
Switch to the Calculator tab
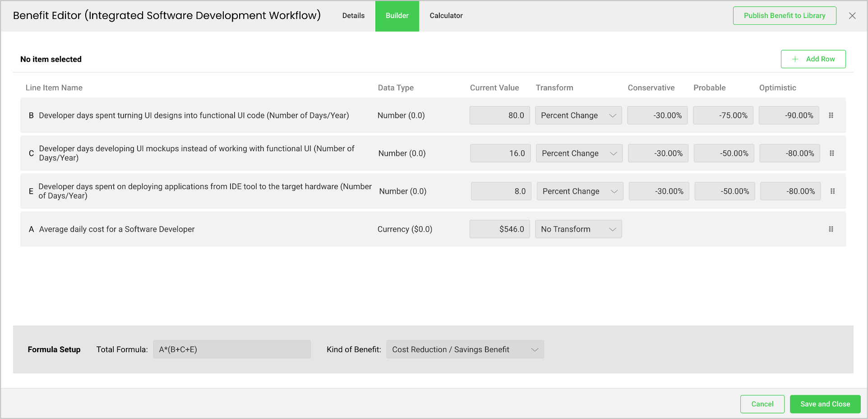point(446,16)
